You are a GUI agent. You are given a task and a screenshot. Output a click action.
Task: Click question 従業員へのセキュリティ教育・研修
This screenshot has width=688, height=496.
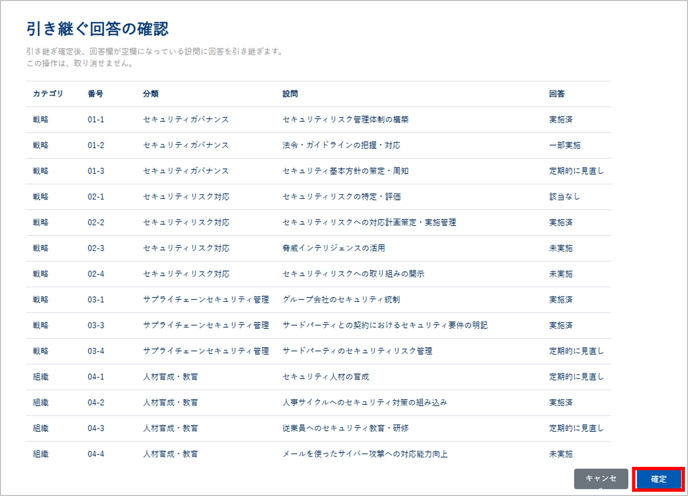tap(346, 428)
